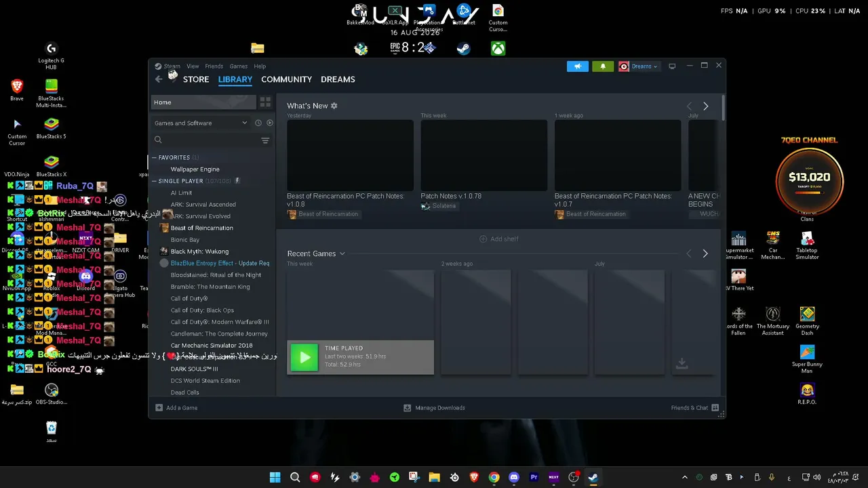Open the Help menu
This screenshot has height=488, width=868.
point(260,66)
